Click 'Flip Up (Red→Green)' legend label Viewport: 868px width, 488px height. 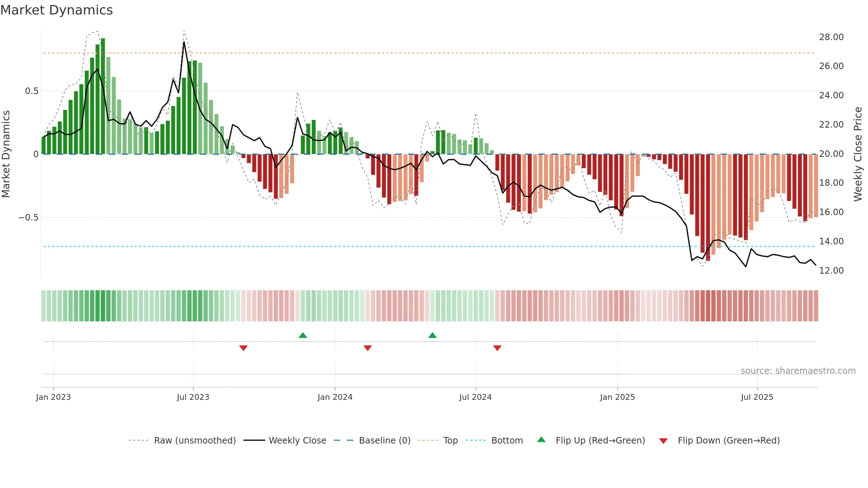tap(600, 440)
